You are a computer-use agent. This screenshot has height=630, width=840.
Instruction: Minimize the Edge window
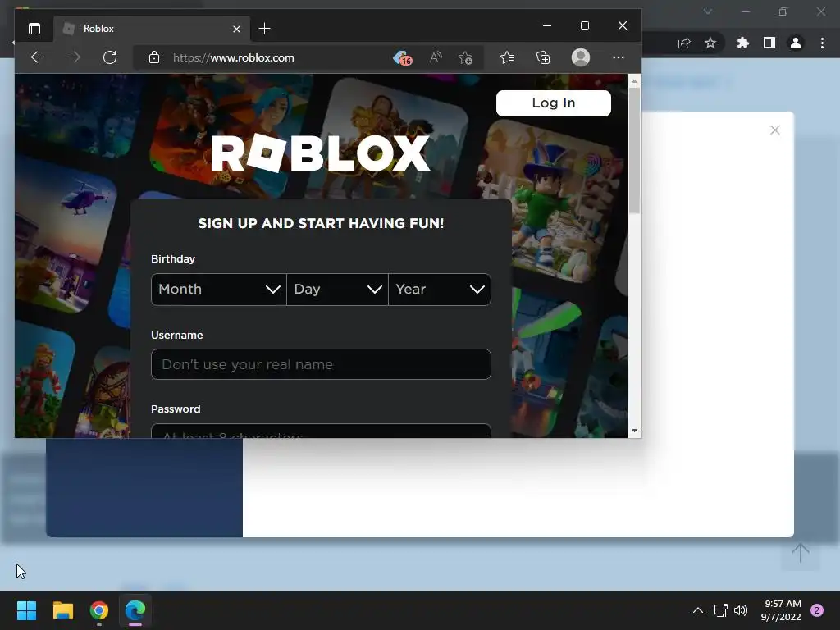pos(547,25)
